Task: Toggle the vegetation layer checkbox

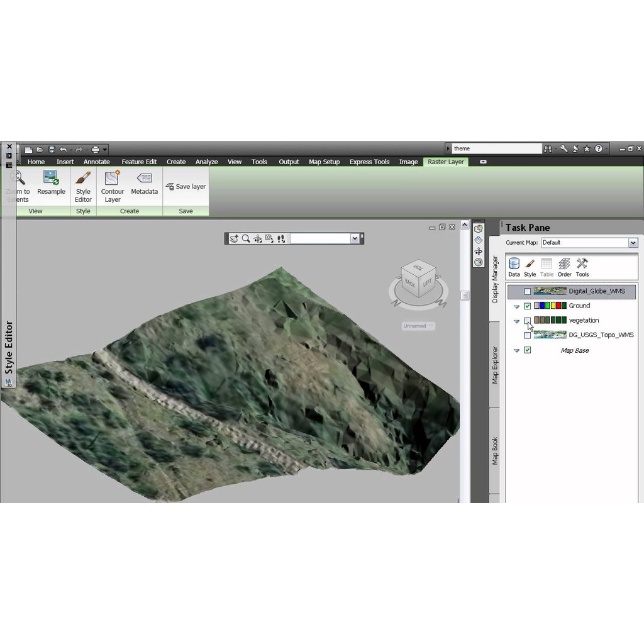Action: coord(528,320)
